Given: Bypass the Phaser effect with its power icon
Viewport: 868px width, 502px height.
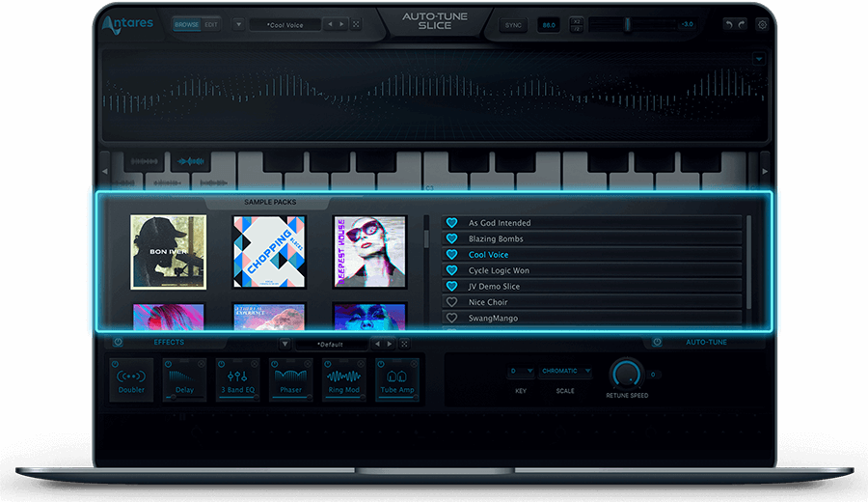Looking at the screenshot, I should tap(275, 364).
